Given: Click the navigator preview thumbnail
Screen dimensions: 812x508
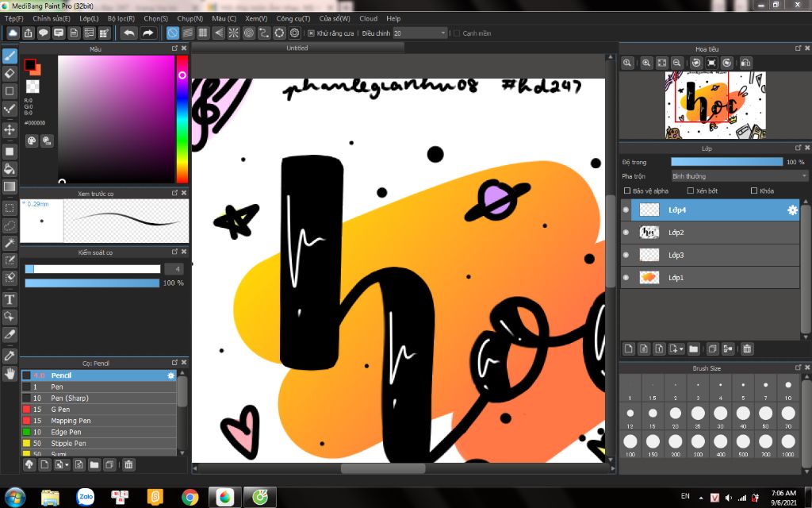Looking at the screenshot, I should click(x=715, y=106).
